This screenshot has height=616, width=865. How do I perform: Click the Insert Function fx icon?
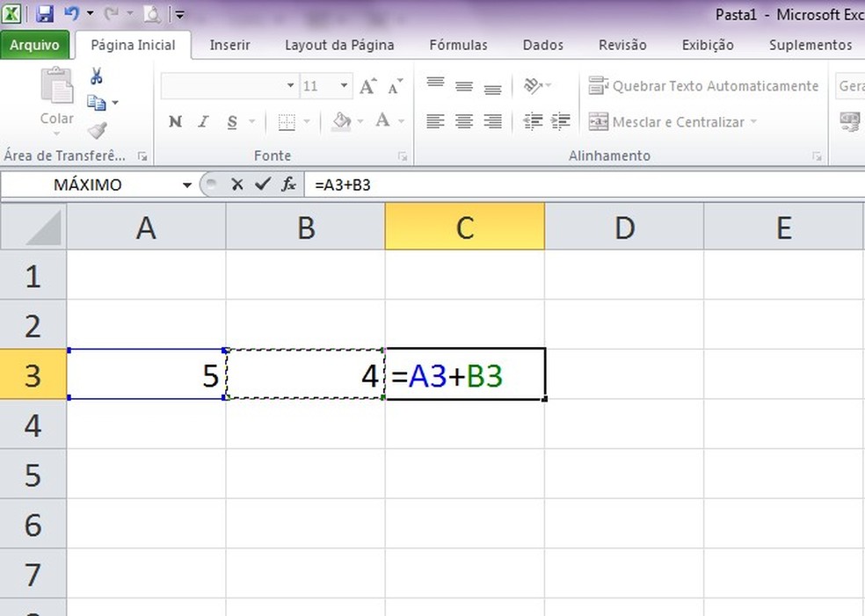click(x=288, y=185)
